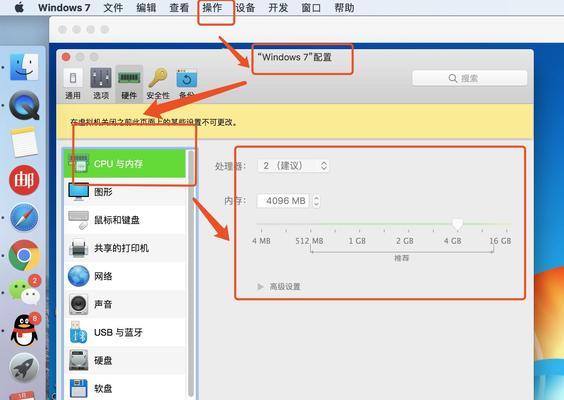Select the 硬件 hardware tab icon
Image resolution: width=564 pixels, height=400 pixels.
[129, 84]
